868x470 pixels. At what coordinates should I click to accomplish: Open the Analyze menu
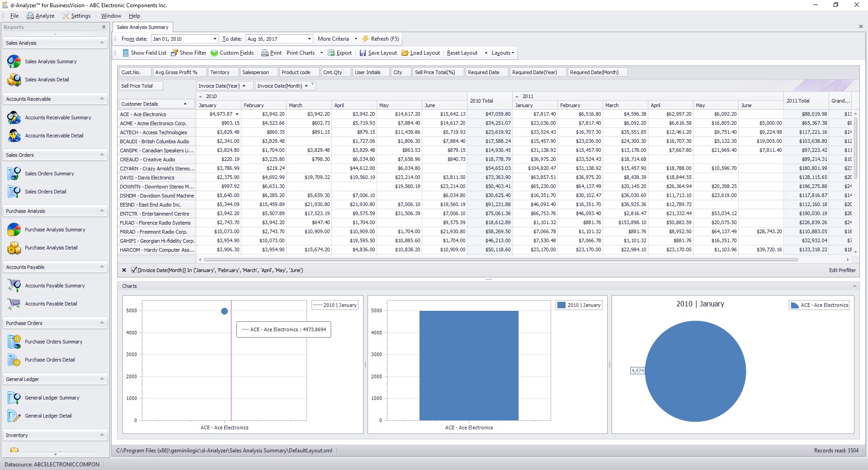(41, 16)
